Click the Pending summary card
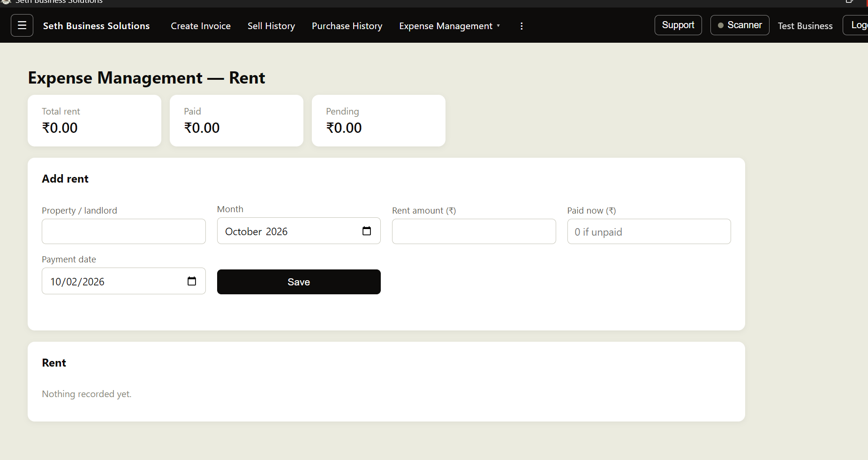The width and height of the screenshot is (868, 460). (x=378, y=121)
